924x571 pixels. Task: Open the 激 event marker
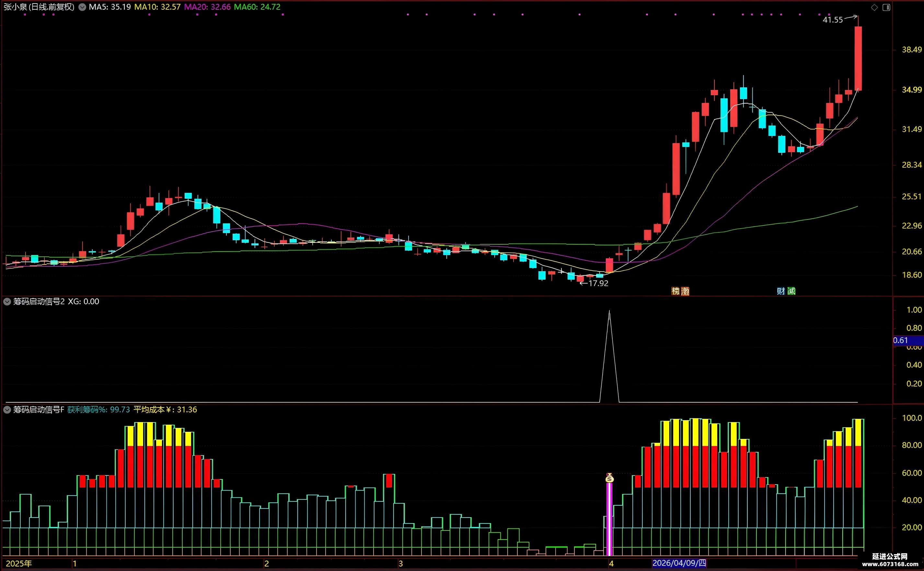tap(685, 291)
